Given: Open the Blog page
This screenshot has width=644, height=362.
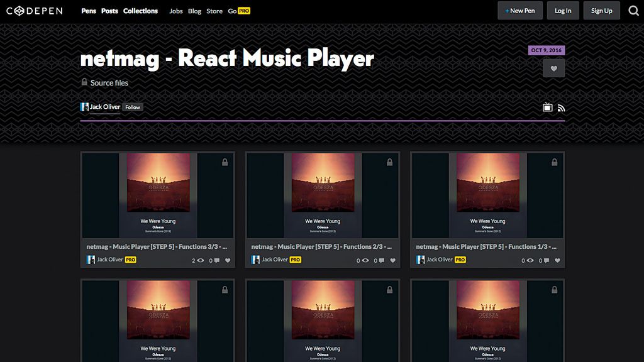Looking at the screenshot, I should click(194, 11).
